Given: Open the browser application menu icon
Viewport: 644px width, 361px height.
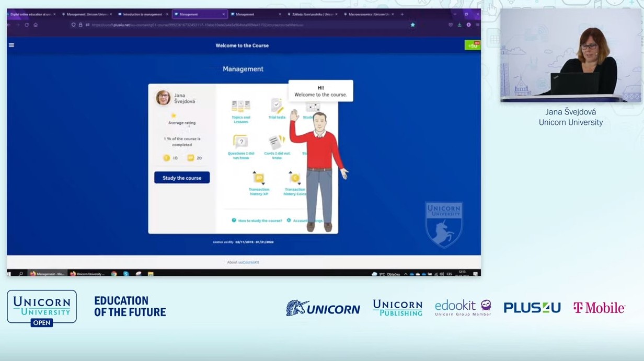Looking at the screenshot, I should point(477,25).
